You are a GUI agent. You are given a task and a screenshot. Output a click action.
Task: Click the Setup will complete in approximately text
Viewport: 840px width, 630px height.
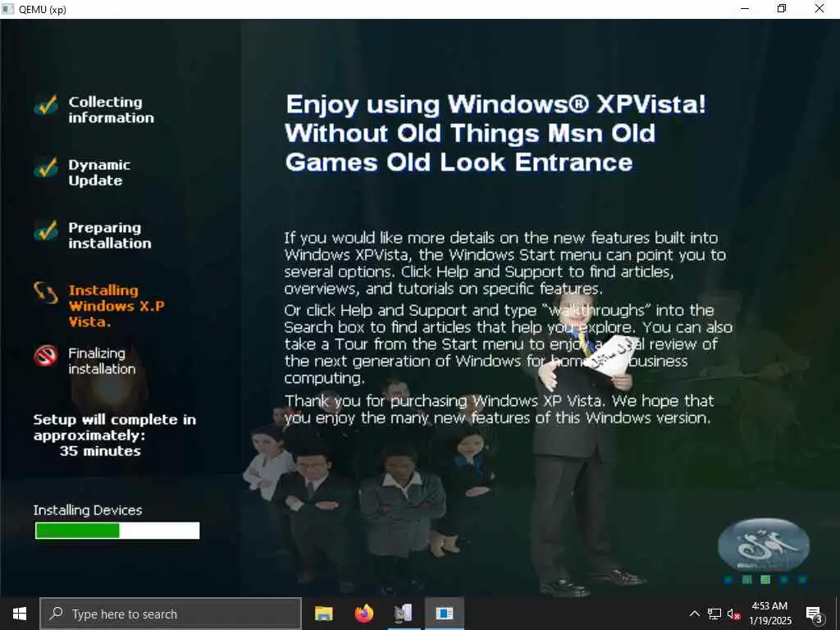pos(115,427)
